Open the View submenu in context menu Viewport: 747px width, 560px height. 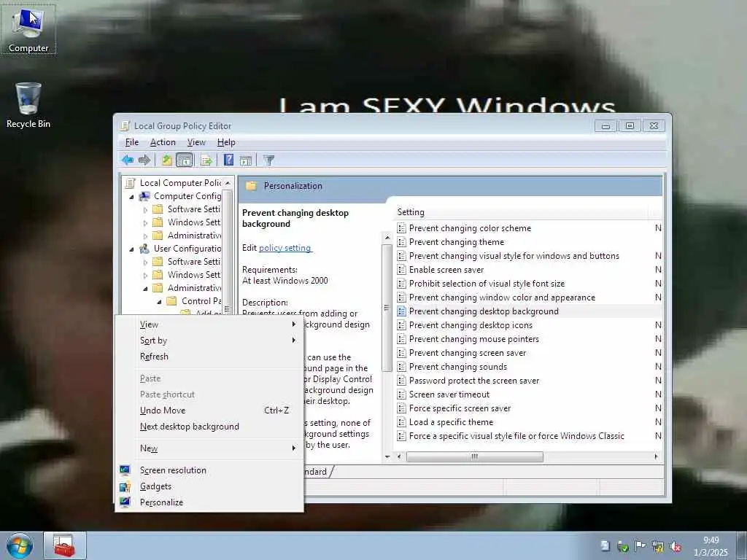(x=209, y=324)
